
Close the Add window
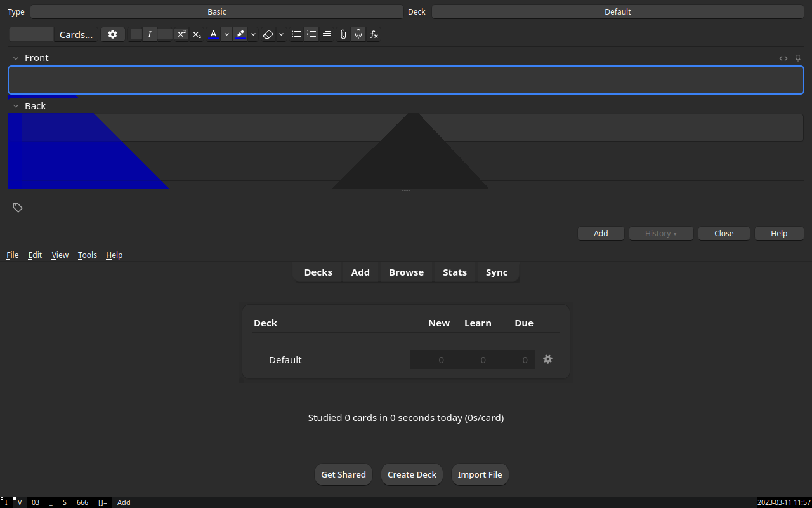[x=724, y=233]
